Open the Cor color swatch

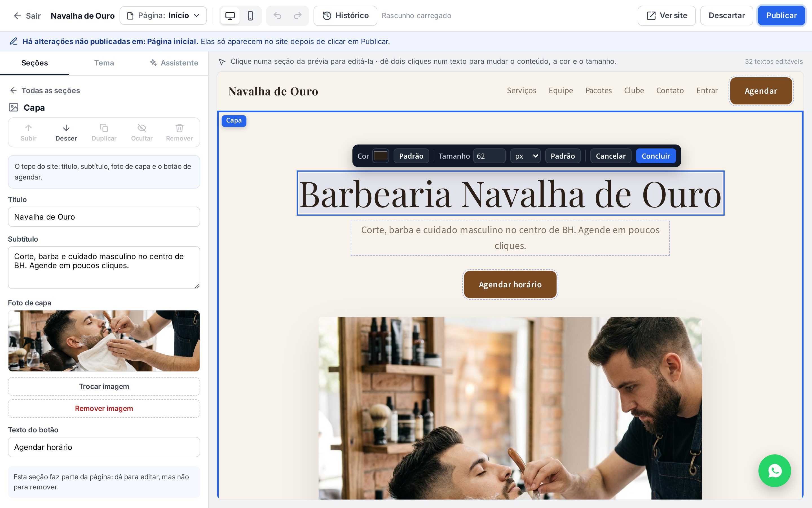click(x=381, y=156)
